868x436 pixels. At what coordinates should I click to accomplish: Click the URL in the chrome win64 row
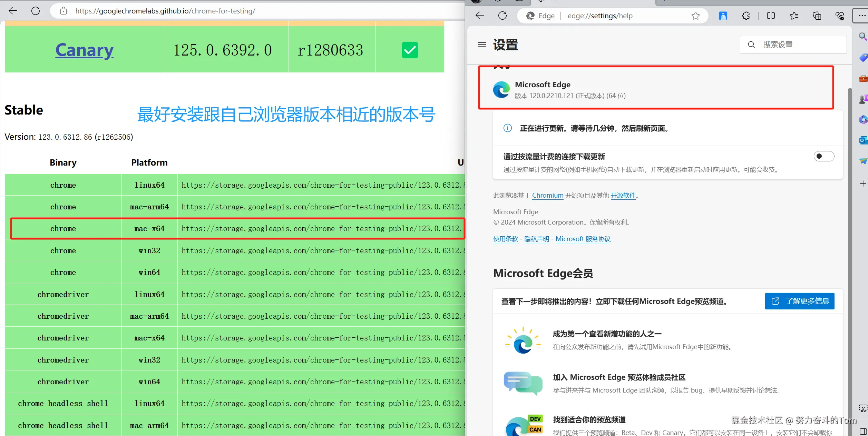[x=323, y=272]
